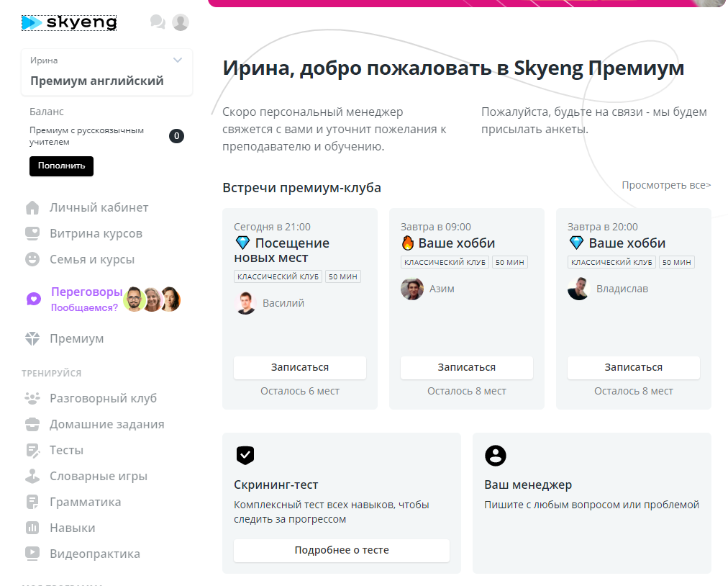Open the chat messages icon
This screenshot has height=586, width=728.
(158, 22)
